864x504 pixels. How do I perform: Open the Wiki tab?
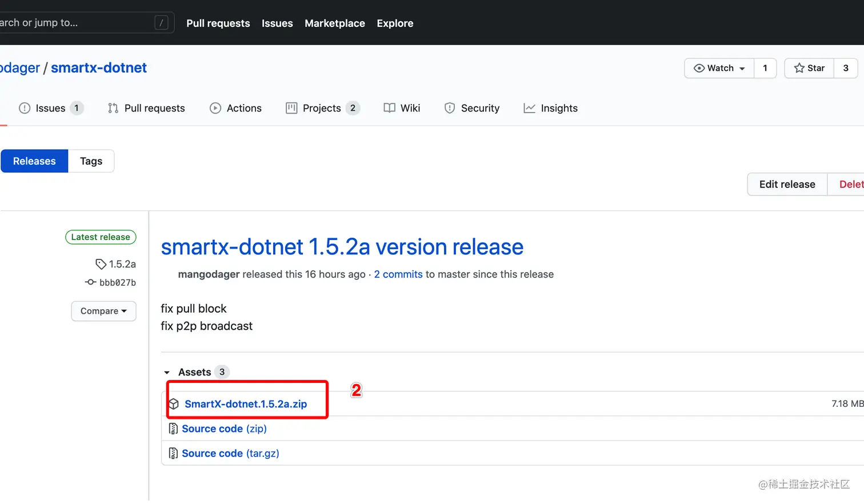click(402, 108)
